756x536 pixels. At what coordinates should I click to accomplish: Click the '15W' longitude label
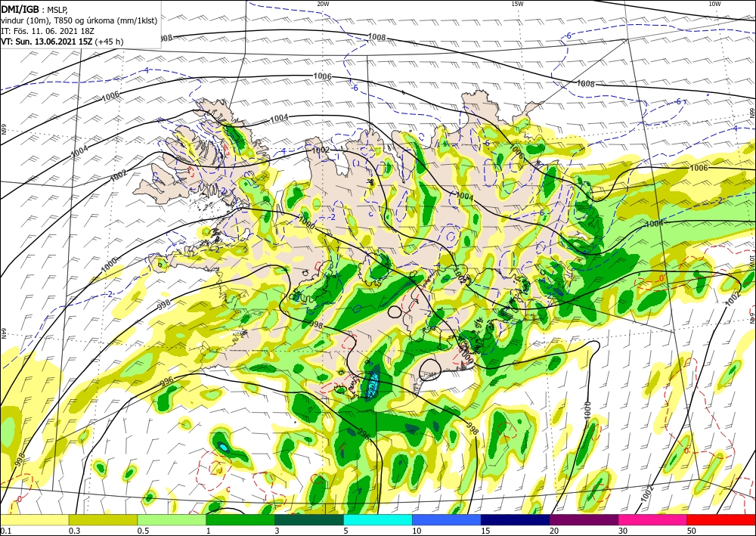click(517, 3)
